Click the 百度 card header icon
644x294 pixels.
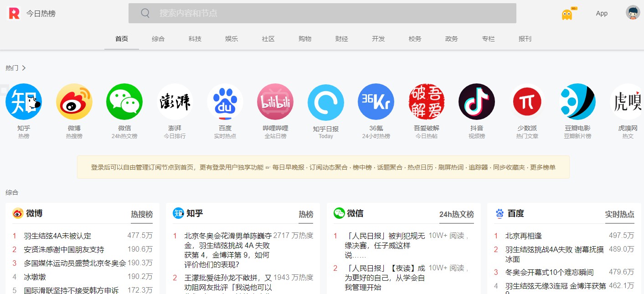pos(500,213)
